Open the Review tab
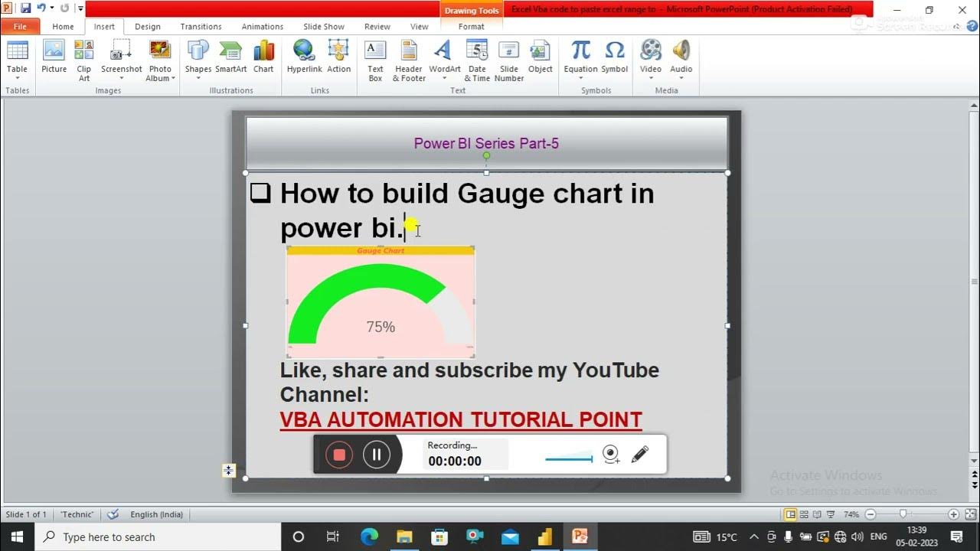The height and width of the screenshot is (551, 980). coord(377,26)
